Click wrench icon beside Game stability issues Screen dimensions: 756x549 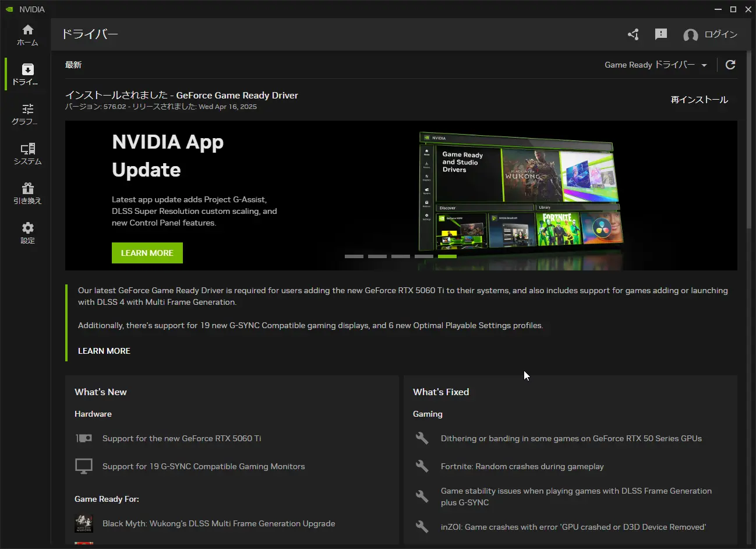pos(422,497)
